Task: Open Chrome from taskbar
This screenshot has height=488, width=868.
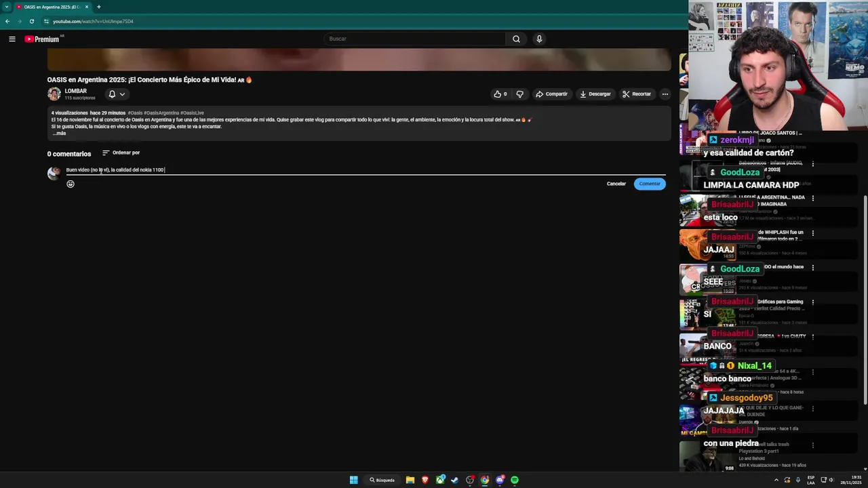Action: (x=485, y=480)
